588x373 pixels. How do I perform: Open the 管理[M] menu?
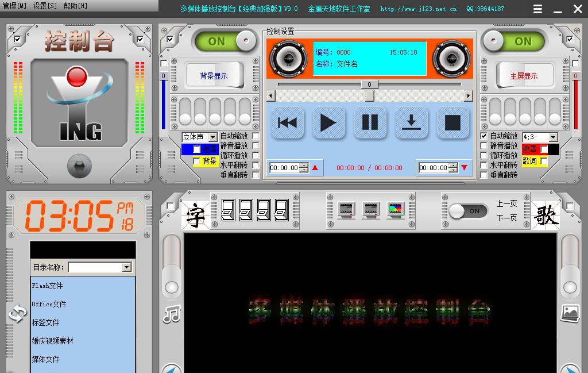coord(14,6)
